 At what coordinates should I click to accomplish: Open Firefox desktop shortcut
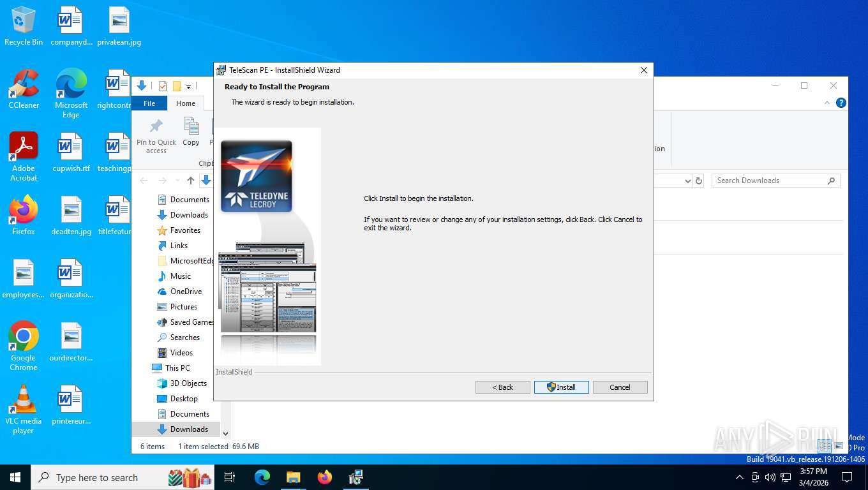(x=24, y=215)
